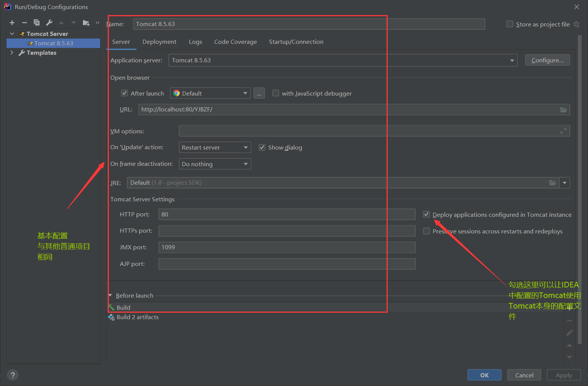Image resolution: width=588 pixels, height=386 pixels.
Task: Remove before-launch task minus icon
Action: (569, 321)
